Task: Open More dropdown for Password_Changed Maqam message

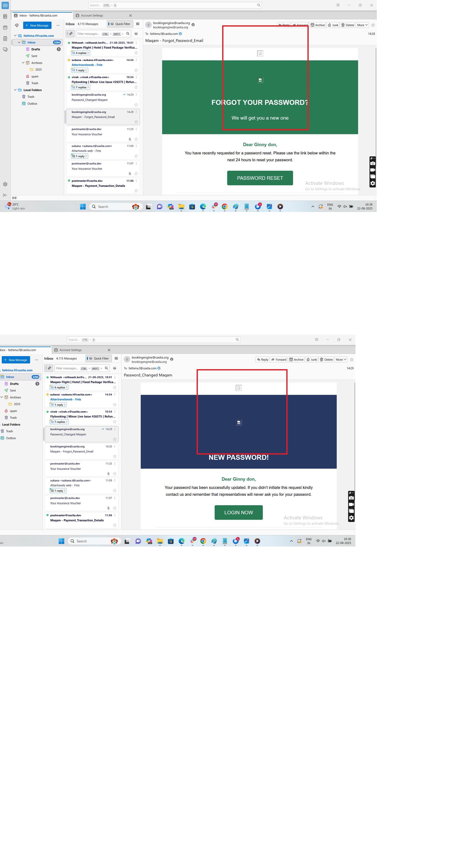Action: pyautogui.click(x=341, y=360)
